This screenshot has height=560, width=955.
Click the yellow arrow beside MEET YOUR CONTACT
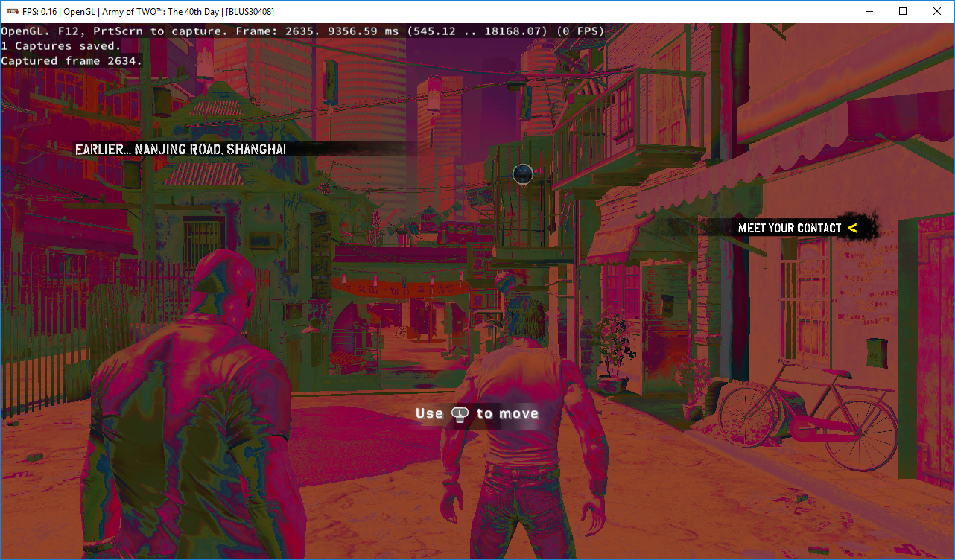[852, 228]
